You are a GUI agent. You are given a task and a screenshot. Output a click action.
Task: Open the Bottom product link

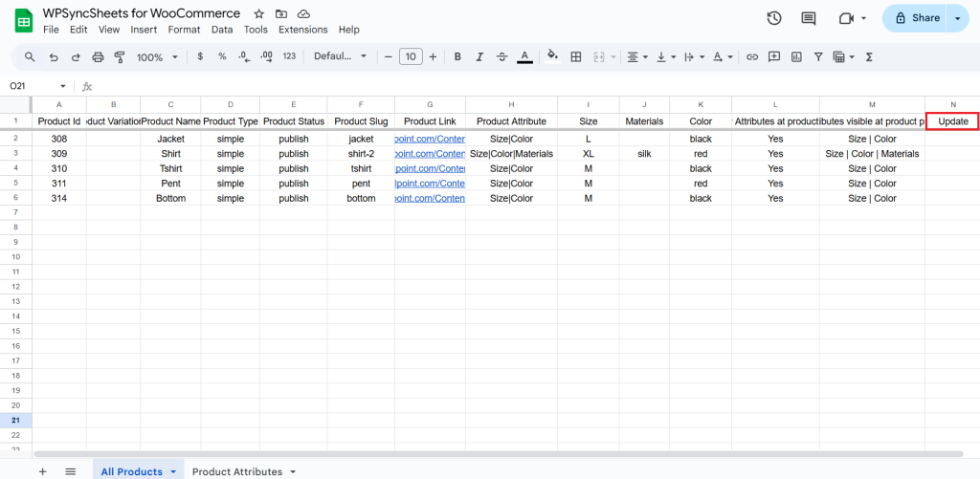pyautogui.click(x=430, y=199)
